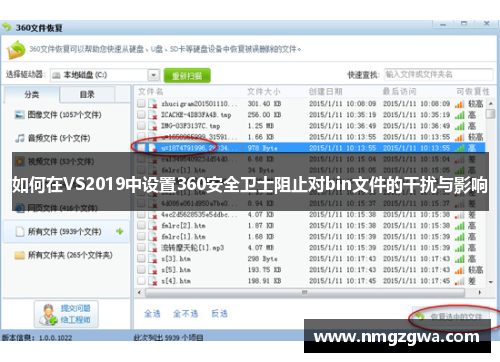Tick checkbox of highlighted u=1874791996 row
The width and height of the screenshot is (500, 362).
click(x=141, y=147)
